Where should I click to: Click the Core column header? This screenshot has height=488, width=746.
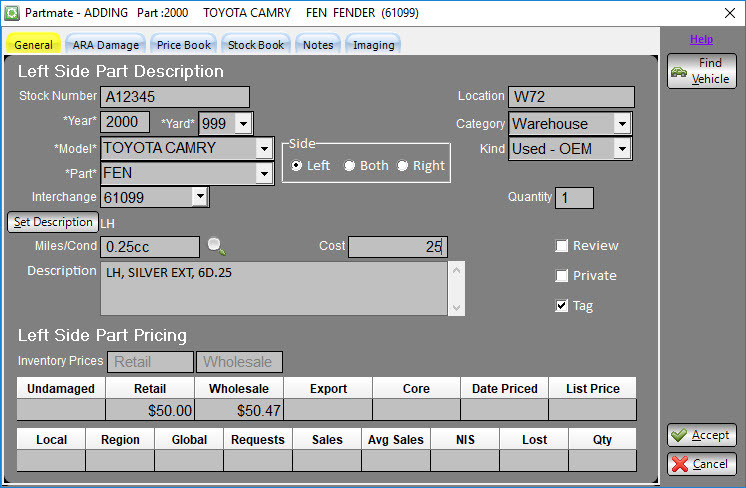tap(416, 388)
